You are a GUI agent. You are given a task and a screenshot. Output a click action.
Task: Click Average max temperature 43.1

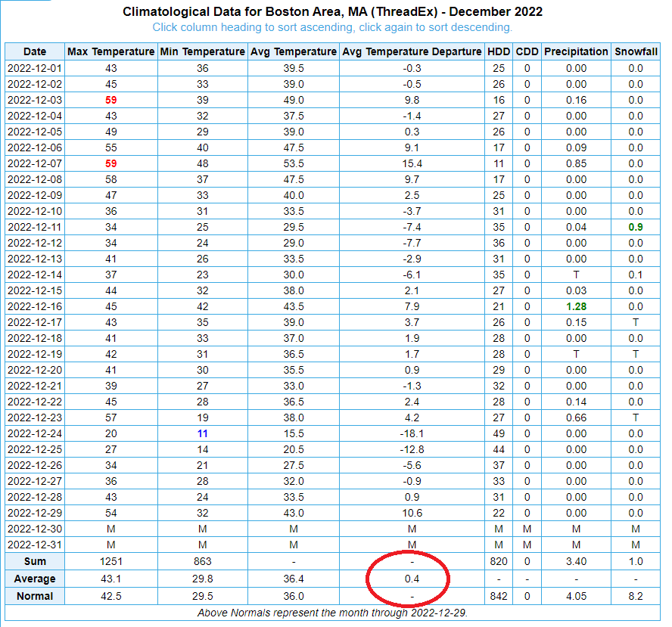click(x=111, y=579)
